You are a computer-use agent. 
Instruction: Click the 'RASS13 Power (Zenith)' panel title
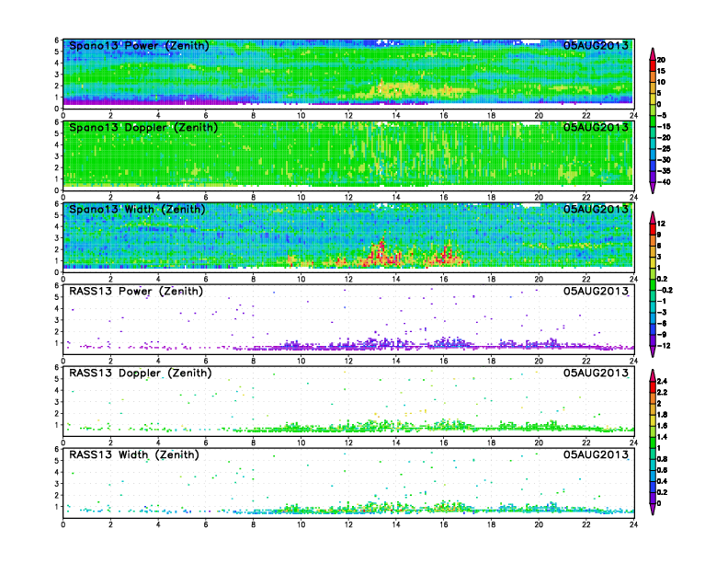pyautogui.click(x=135, y=292)
